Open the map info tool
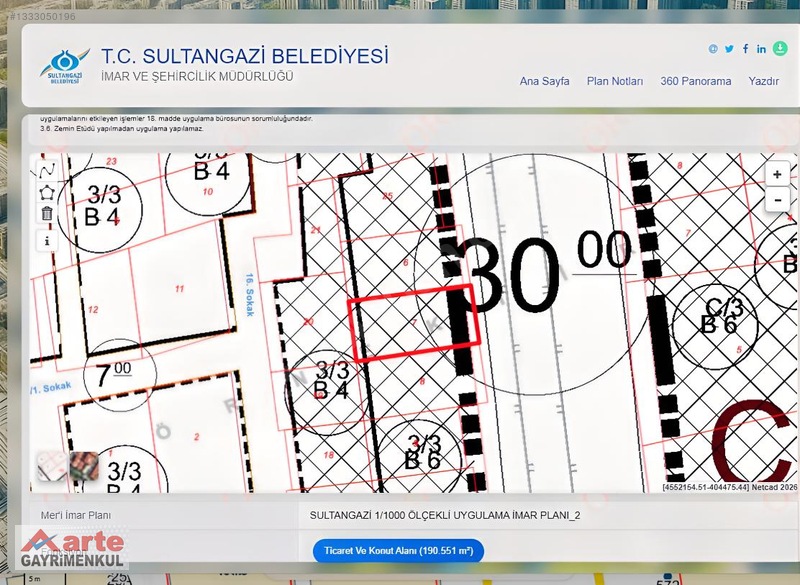The image size is (800, 585). click(47, 241)
